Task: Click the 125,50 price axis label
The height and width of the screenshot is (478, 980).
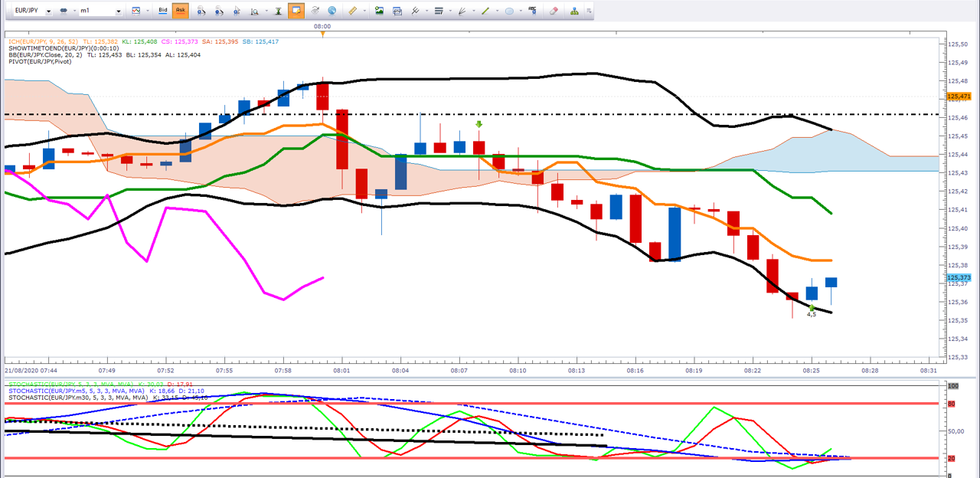Action: pyautogui.click(x=958, y=44)
